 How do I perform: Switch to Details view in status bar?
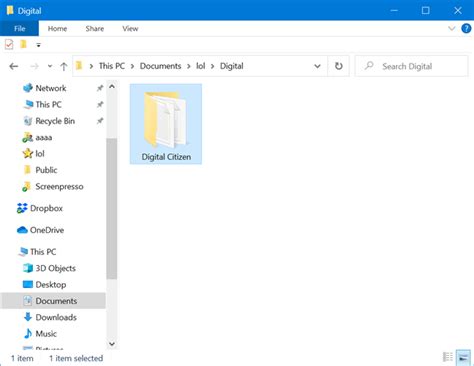[447, 357]
